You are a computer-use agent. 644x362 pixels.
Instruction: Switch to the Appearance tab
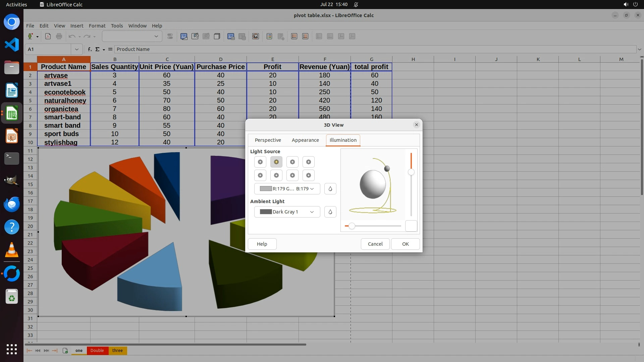tap(305, 140)
